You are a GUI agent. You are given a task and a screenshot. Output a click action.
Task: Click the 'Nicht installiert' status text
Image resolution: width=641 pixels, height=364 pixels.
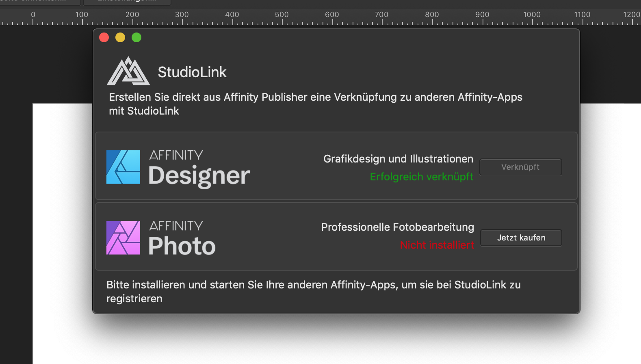(437, 245)
